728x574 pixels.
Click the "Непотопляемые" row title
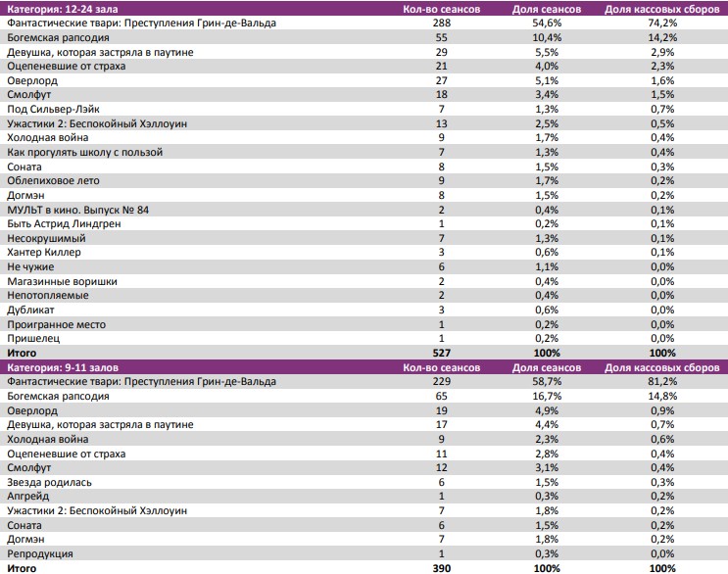click(48, 296)
